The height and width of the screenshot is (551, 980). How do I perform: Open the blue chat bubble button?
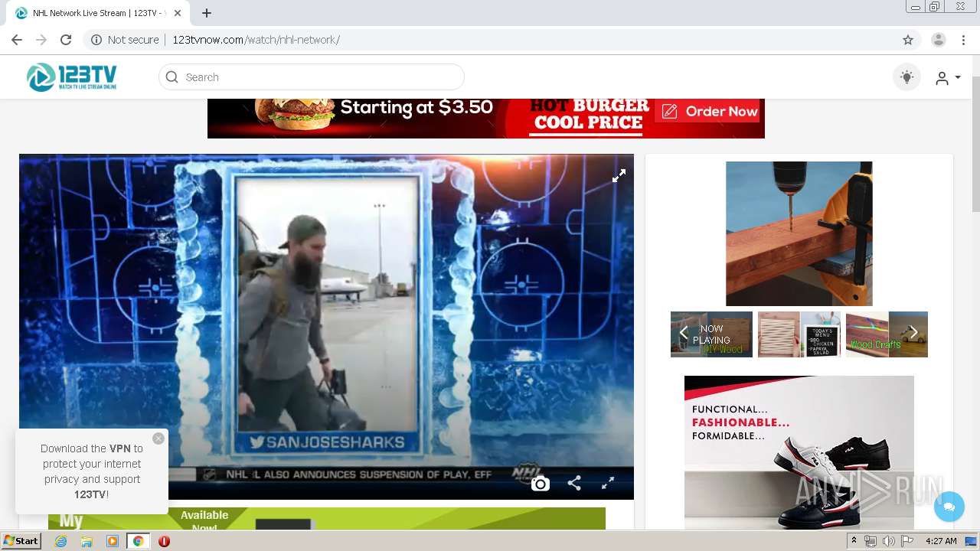[x=949, y=507]
